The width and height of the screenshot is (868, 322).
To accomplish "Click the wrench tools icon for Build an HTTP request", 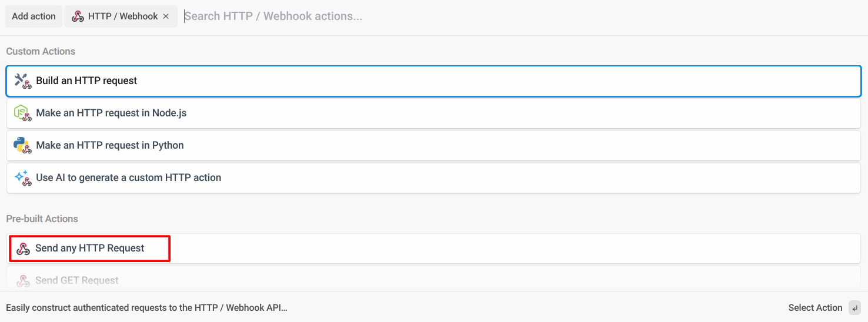I will [22, 81].
